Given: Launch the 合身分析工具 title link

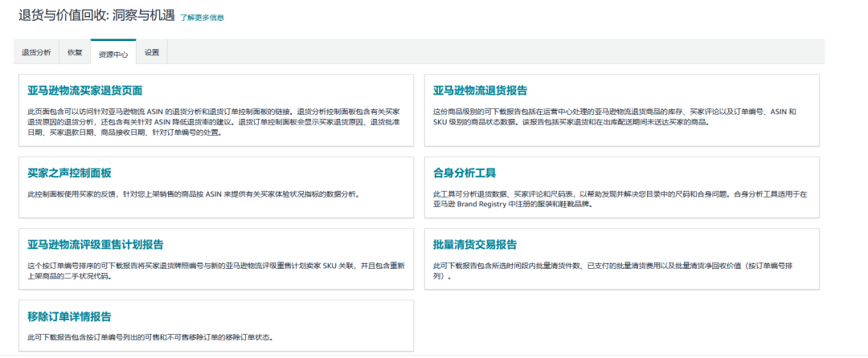Looking at the screenshot, I should (x=465, y=173).
